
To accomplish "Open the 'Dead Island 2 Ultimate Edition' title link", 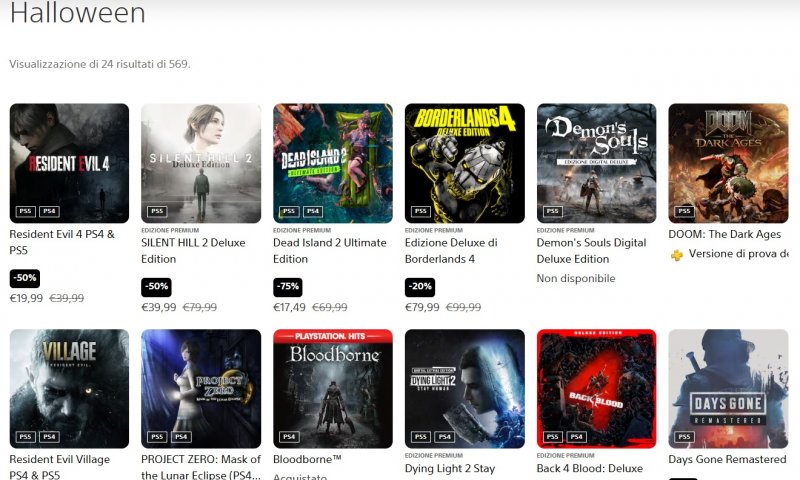I will click(330, 251).
